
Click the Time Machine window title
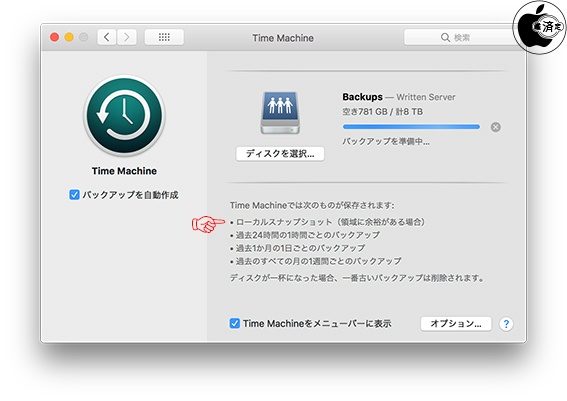click(x=283, y=38)
